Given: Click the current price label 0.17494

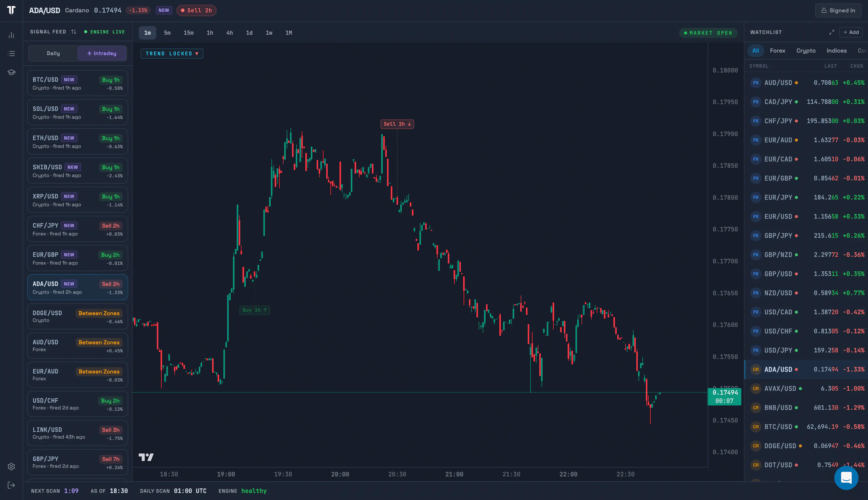Looking at the screenshot, I should click(x=725, y=397).
